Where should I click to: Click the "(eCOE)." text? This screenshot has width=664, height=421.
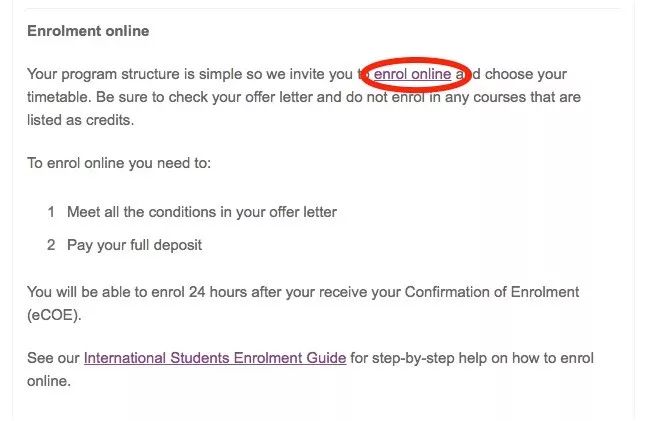pyautogui.click(x=54, y=315)
